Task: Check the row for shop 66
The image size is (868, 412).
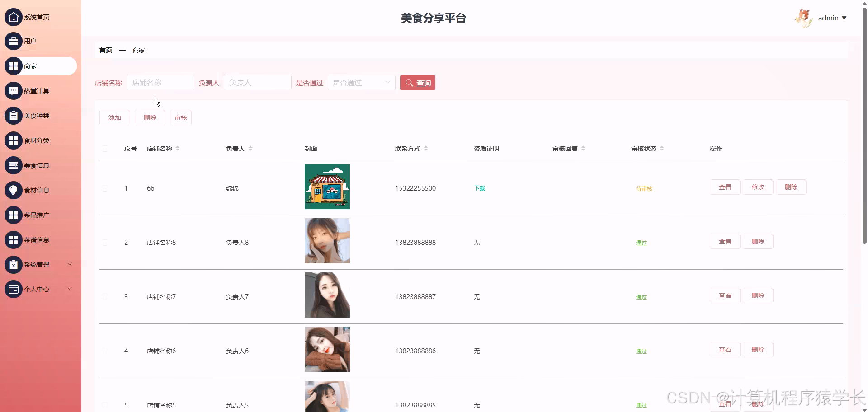Action: point(105,188)
